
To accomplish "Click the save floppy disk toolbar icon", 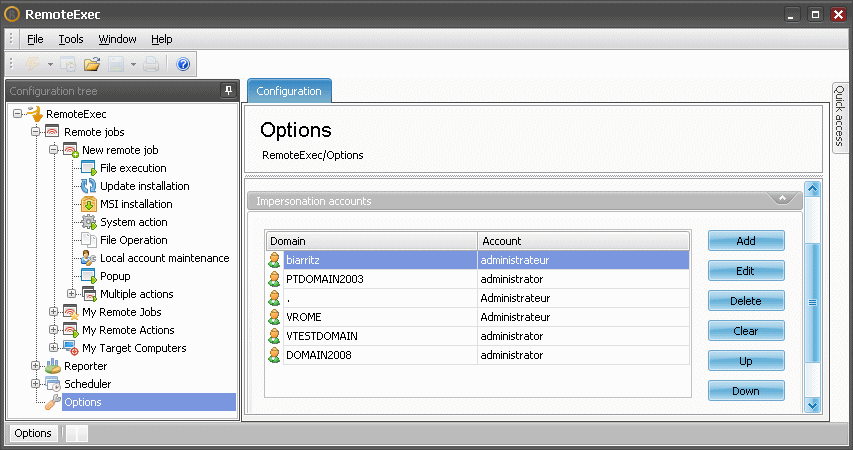I will 116,64.
